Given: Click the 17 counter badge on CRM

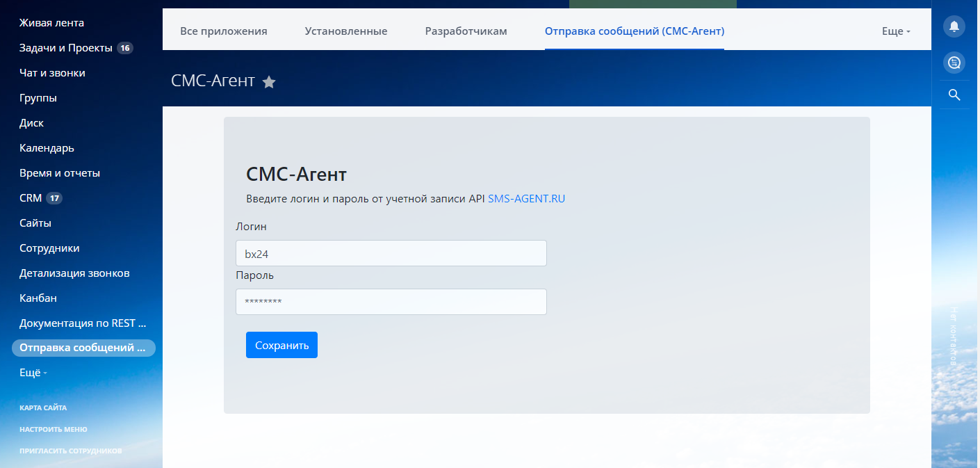Looking at the screenshot, I should click(x=54, y=198).
